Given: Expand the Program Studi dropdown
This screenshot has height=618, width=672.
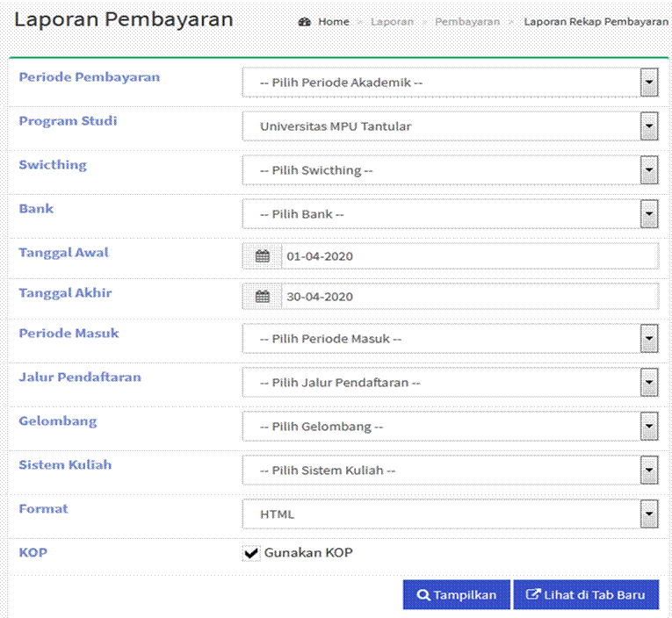Looking at the screenshot, I should click(x=450, y=126).
